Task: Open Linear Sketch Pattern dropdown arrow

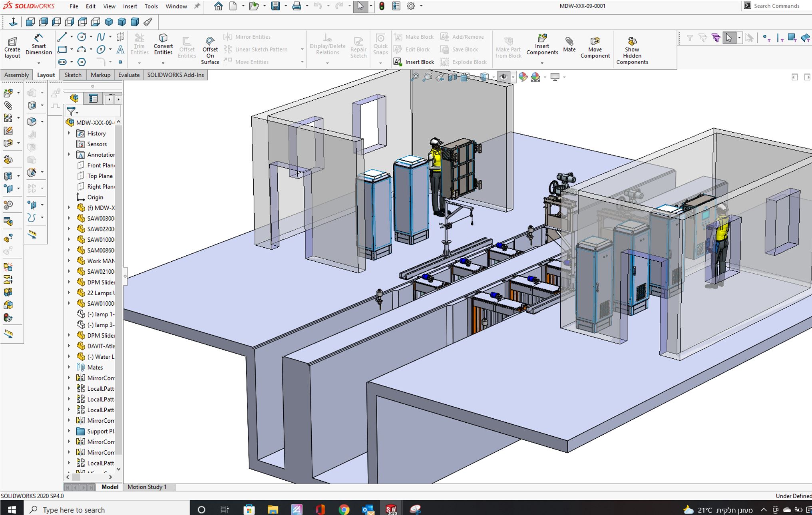Action: pyautogui.click(x=302, y=50)
